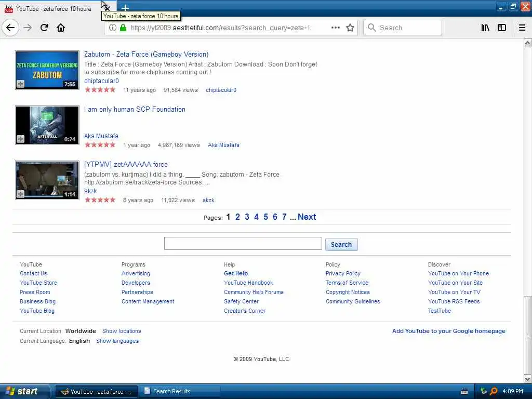Open YouTube RSS Feeds link
Screen dimensions: 532x399
[x=454, y=301]
